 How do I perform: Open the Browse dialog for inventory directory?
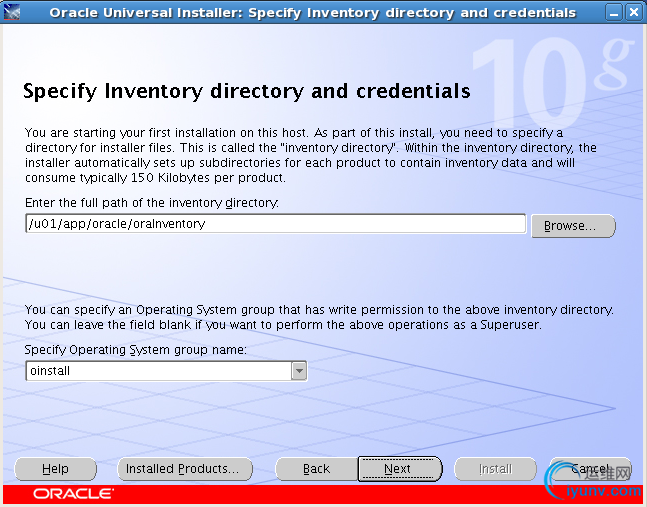point(573,226)
